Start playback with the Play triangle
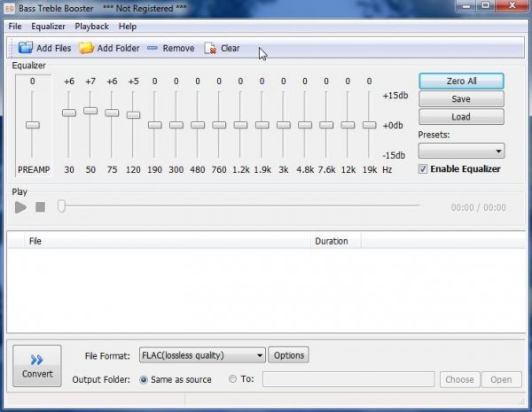The width and height of the screenshot is (532, 412). [x=20, y=207]
